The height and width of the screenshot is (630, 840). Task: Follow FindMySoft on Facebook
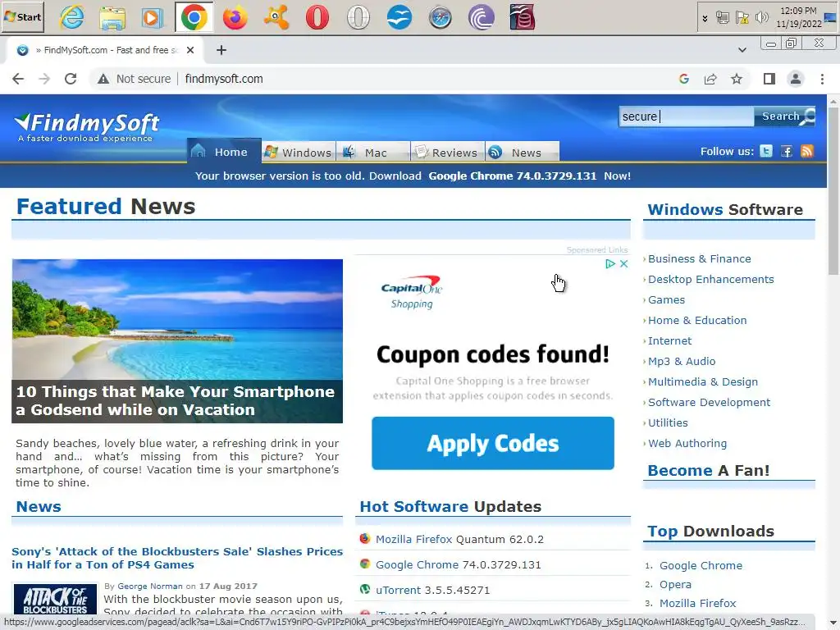(x=787, y=151)
